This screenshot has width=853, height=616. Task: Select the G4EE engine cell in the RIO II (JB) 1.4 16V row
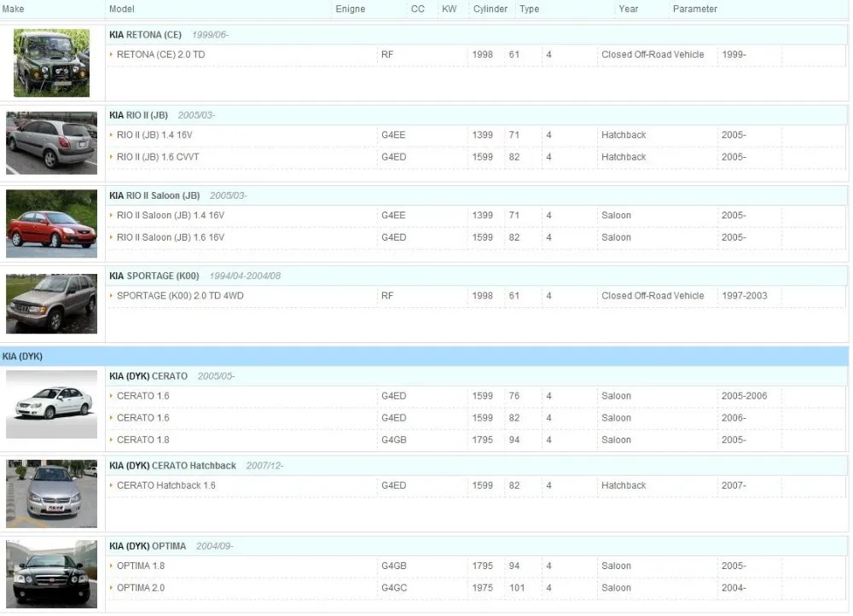coord(393,135)
